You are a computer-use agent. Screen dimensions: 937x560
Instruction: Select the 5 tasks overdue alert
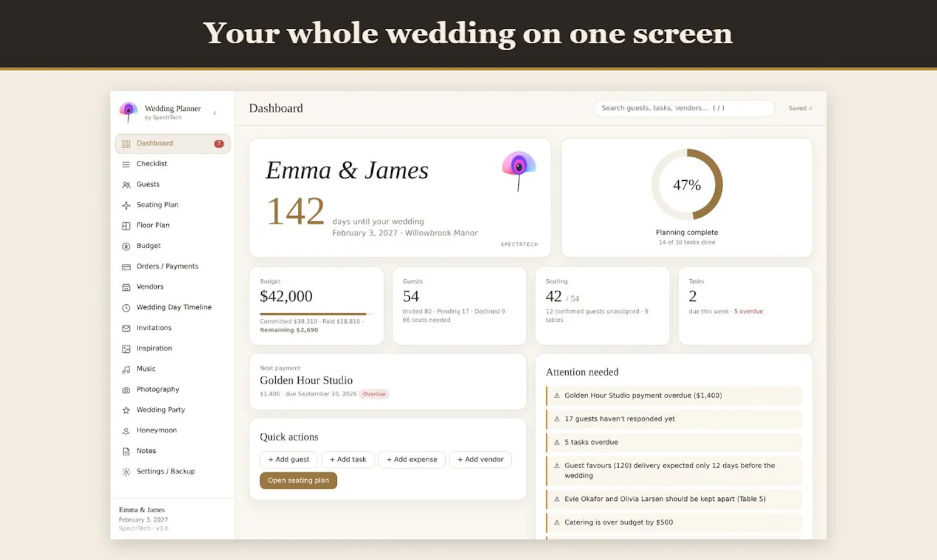pos(674,442)
